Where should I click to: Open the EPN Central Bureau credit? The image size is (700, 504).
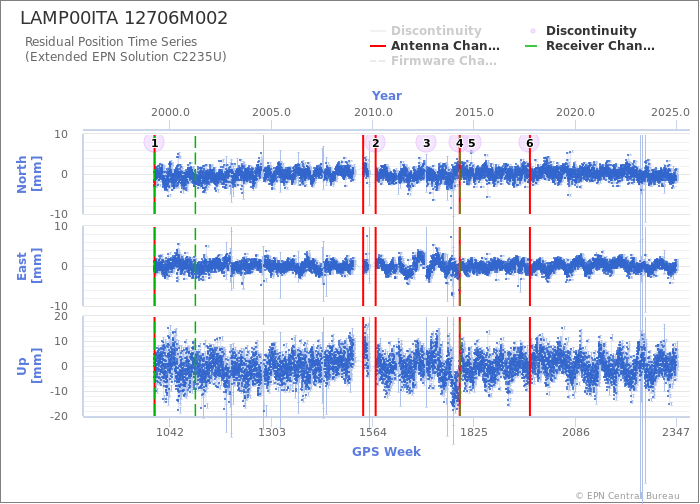[x=628, y=496]
